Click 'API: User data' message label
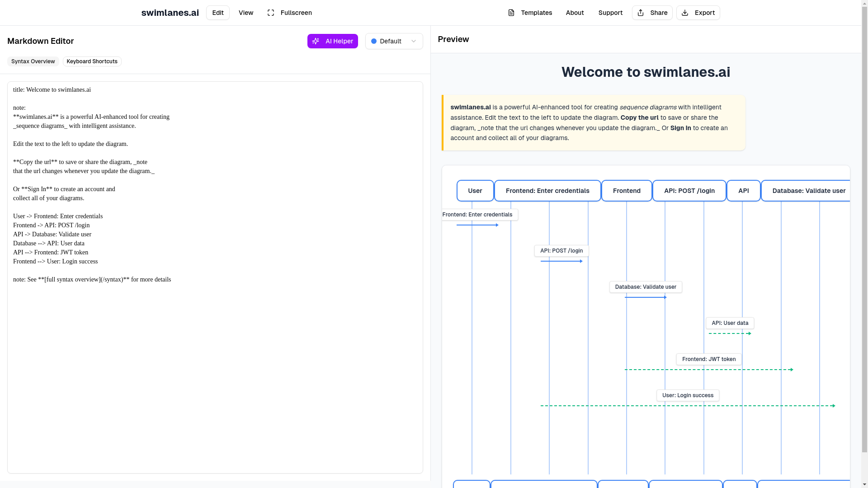Screen dimensions: 868x488 (x=730, y=323)
